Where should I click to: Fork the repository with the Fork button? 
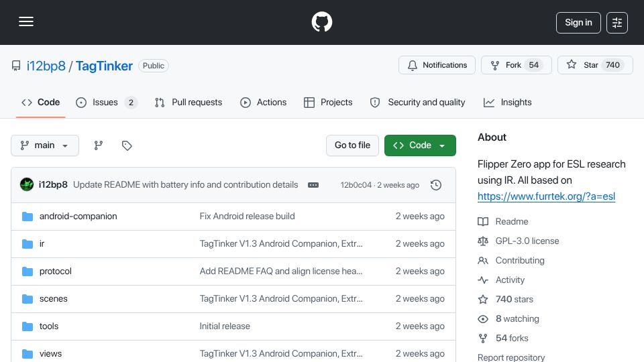point(517,65)
